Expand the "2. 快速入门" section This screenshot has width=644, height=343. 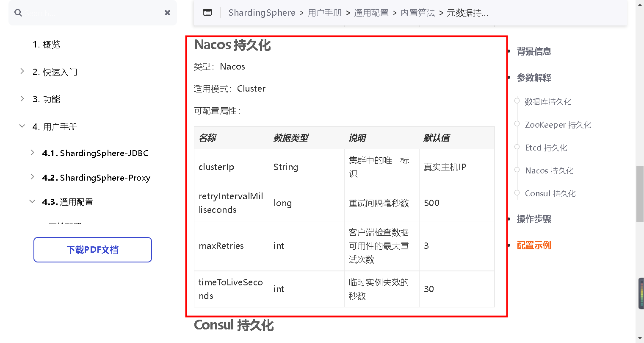(22, 72)
